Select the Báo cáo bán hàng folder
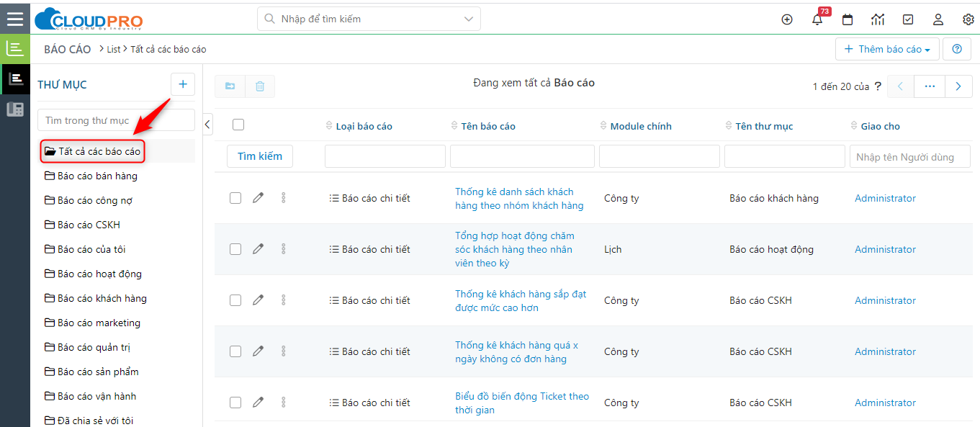 pos(96,176)
